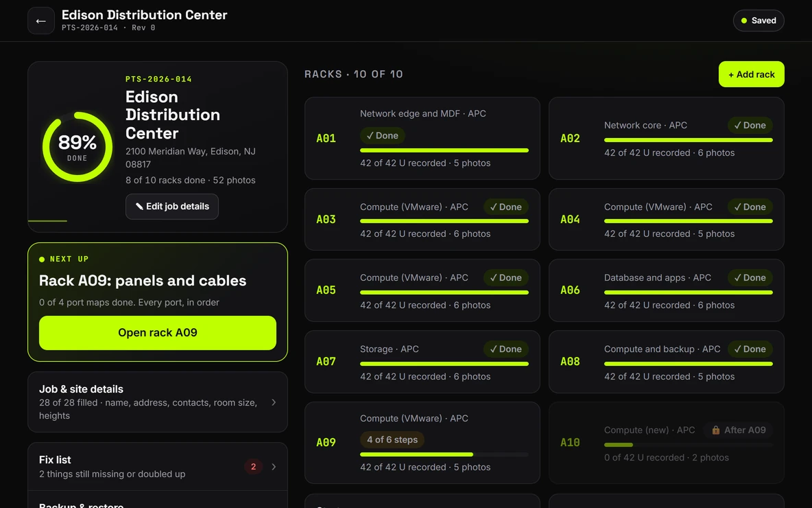
Task: Add a new rack
Action: (752, 74)
